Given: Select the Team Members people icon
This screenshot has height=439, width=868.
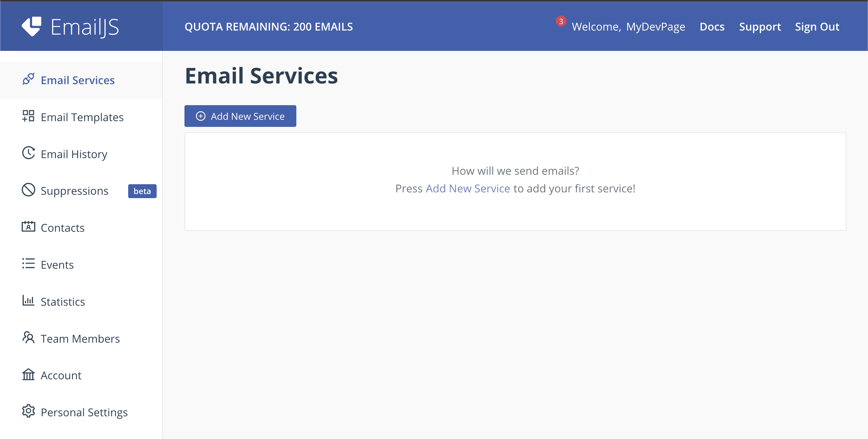Looking at the screenshot, I should (29, 338).
